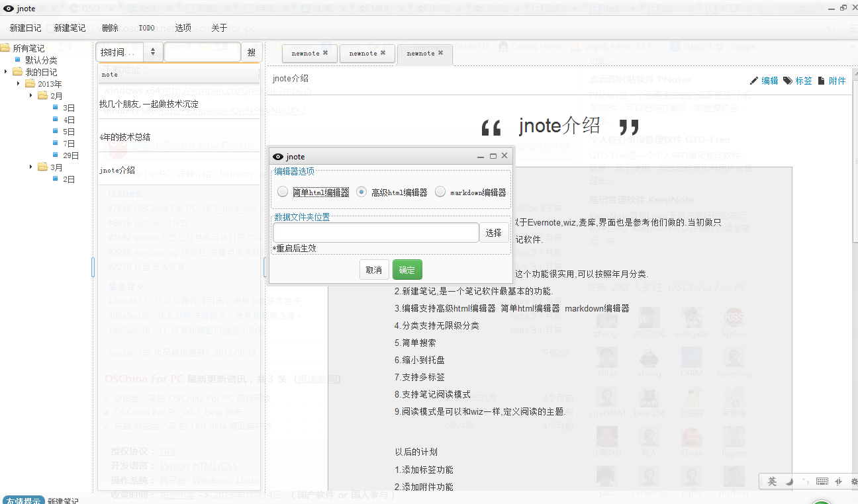Viewport: 858px width, 504px height.
Task: Switch to the middle newnote tab
Action: click(x=367, y=54)
